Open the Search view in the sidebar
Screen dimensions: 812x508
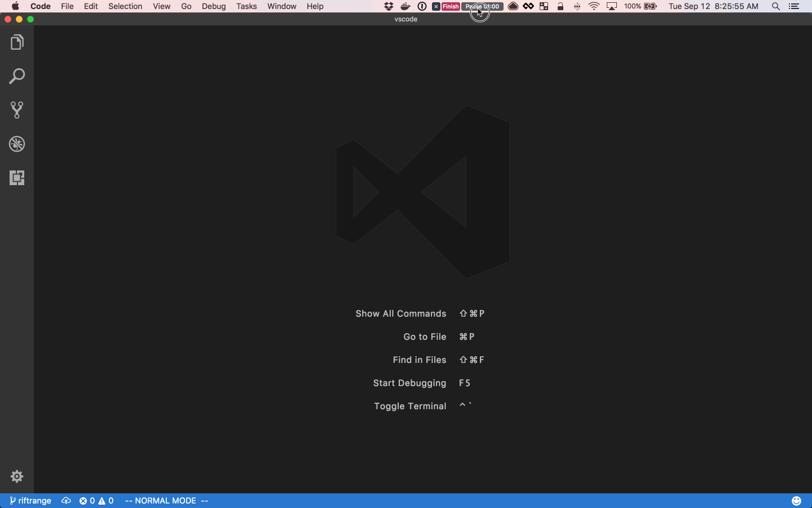point(16,76)
